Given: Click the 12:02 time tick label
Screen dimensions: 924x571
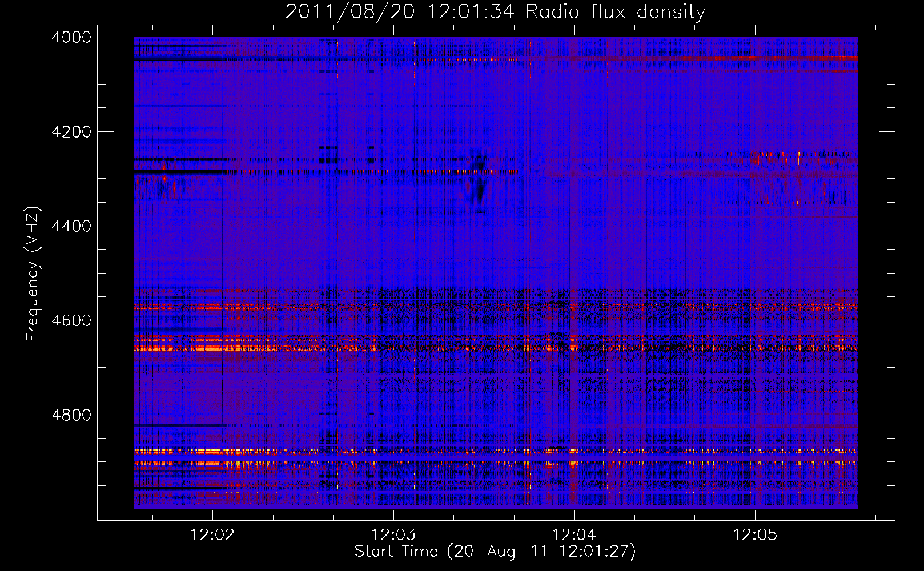Looking at the screenshot, I should coord(212,535).
